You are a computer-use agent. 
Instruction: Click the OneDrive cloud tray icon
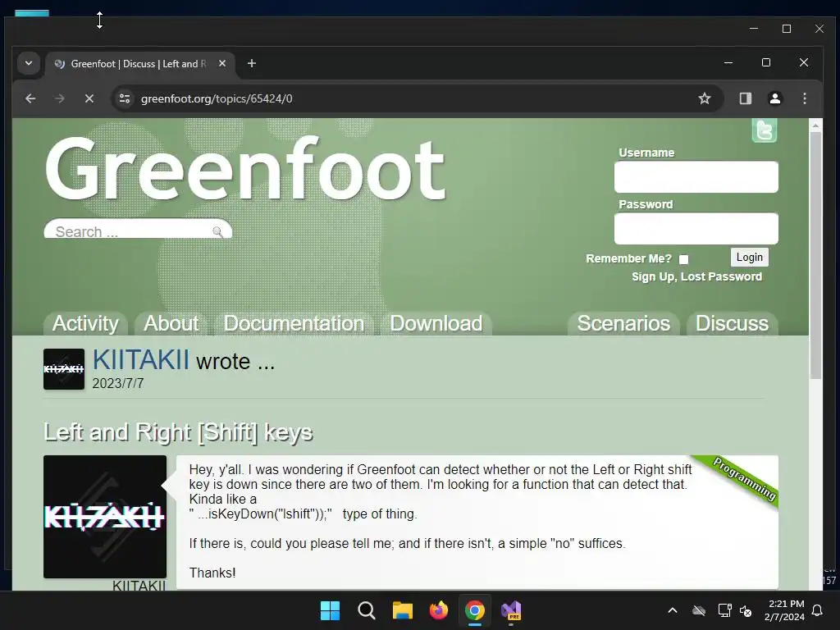699,610
